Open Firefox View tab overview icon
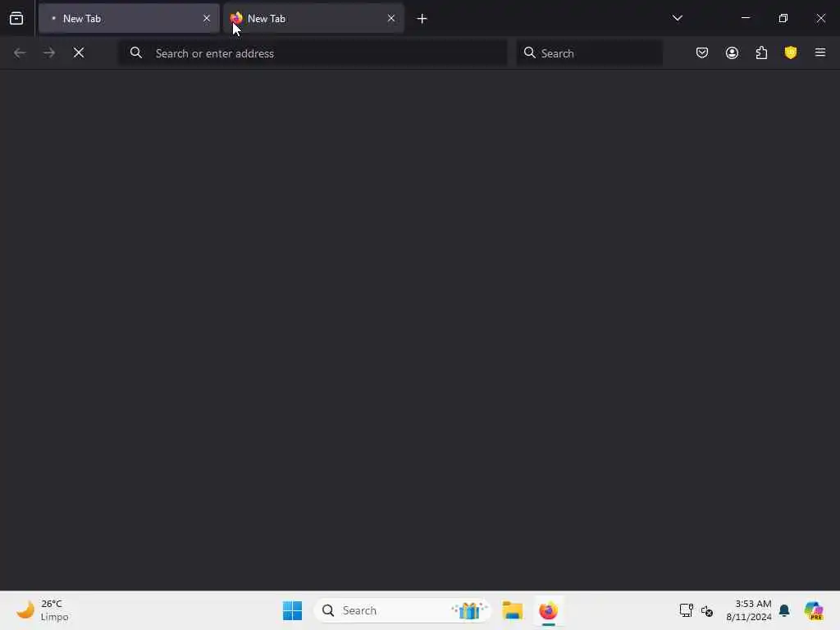The height and width of the screenshot is (630, 840). (16, 18)
